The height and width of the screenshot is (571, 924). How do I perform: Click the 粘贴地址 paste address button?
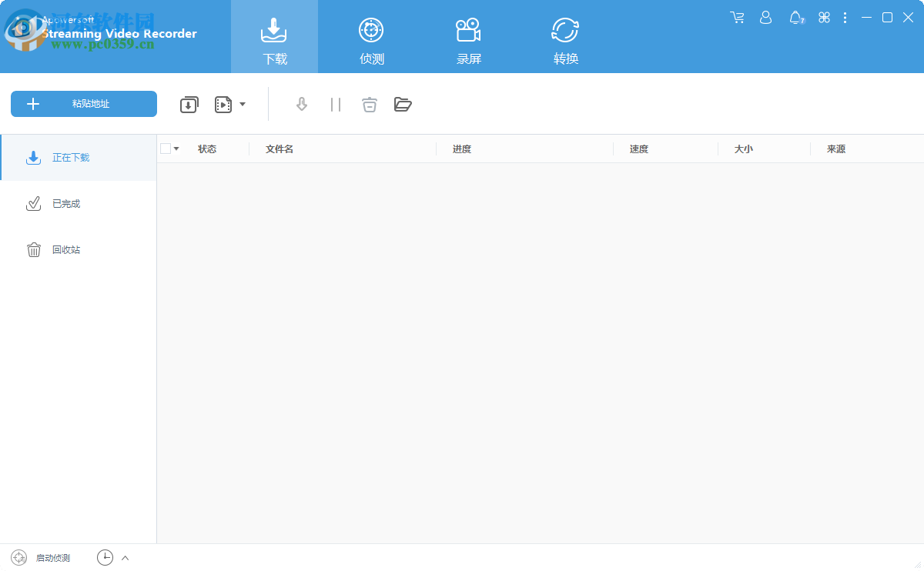click(x=83, y=104)
